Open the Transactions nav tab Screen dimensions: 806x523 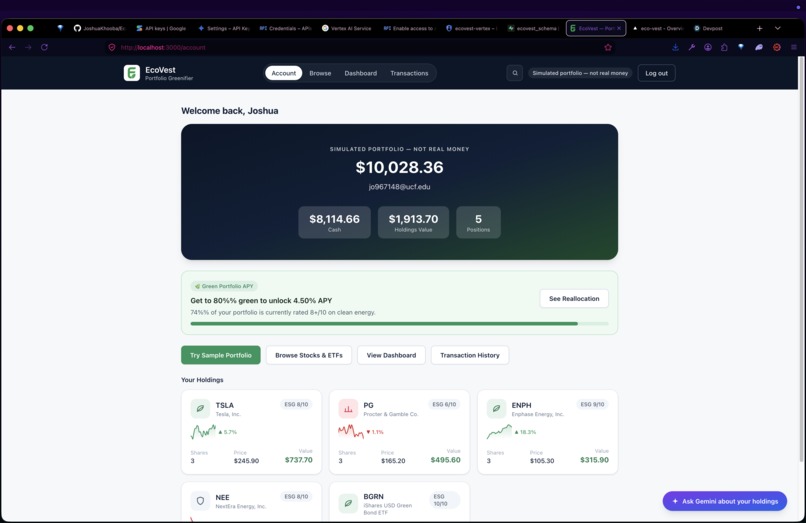(409, 73)
